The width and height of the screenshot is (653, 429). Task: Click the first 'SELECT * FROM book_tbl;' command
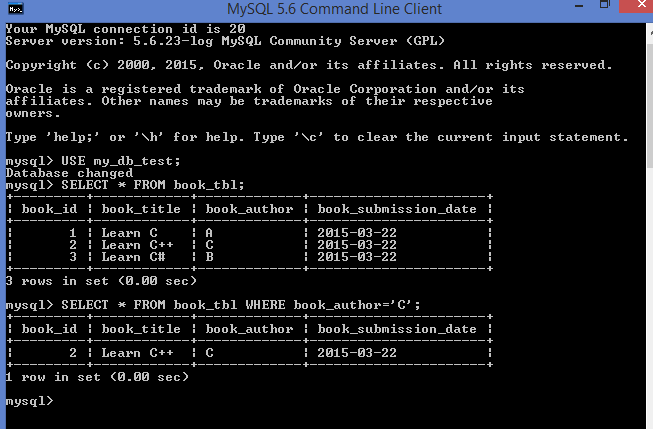[153, 185]
